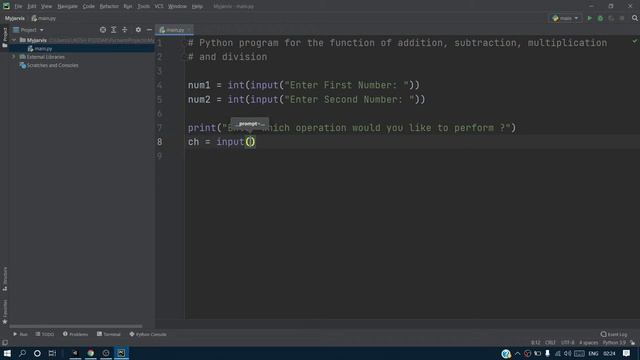Viewport: 640px width, 360px height.
Task: Click the volume icon in system tray
Action: 567,353
